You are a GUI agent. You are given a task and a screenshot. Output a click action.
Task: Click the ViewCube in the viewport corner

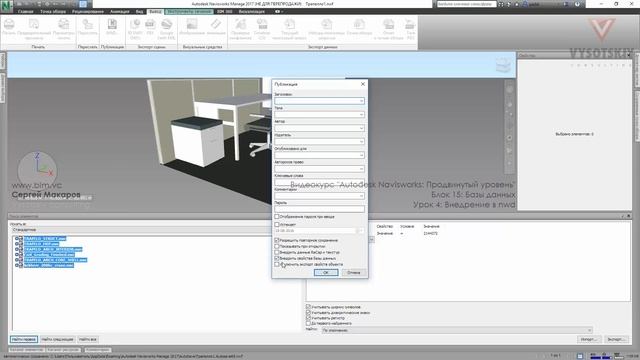(x=503, y=65)
